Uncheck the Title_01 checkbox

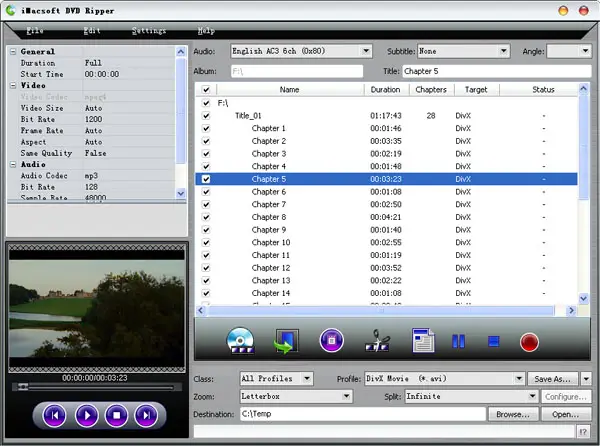pyautogui.click(x=206, y=116)
